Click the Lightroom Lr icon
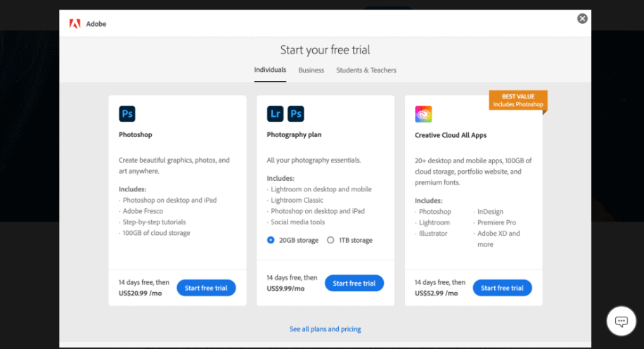The height and width of the screenshot is (349, 644). tap(275, 114)
